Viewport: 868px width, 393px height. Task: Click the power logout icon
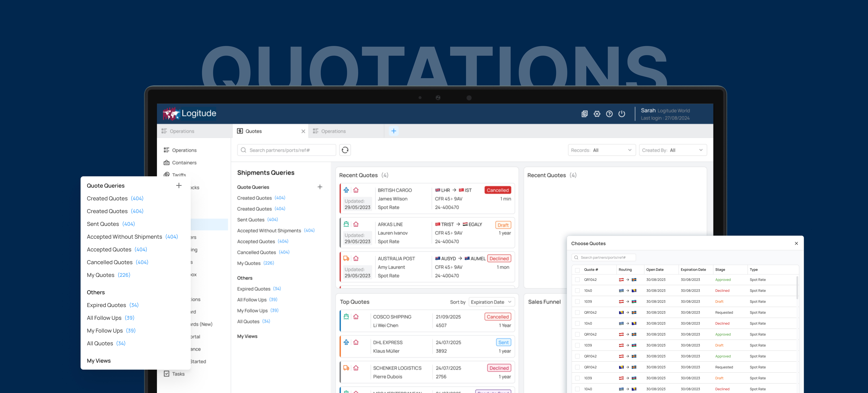click(622, 114)
